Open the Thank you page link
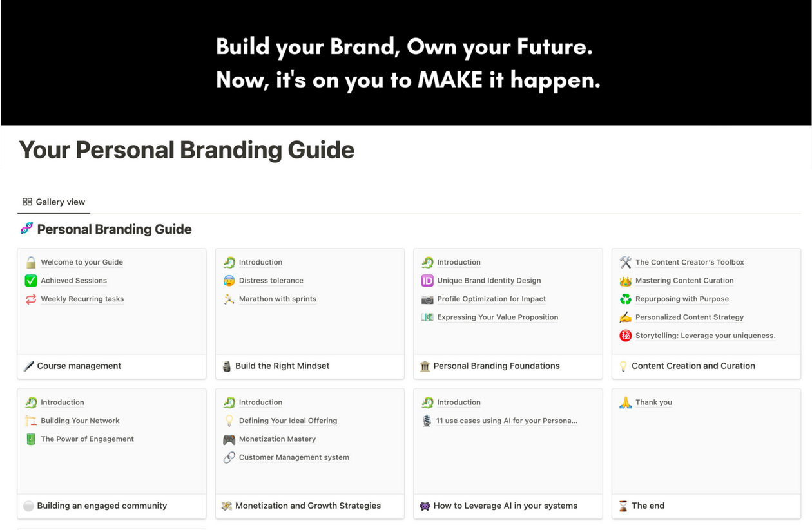The height and width of the screenshot is (530, 812). click(653, 402)
